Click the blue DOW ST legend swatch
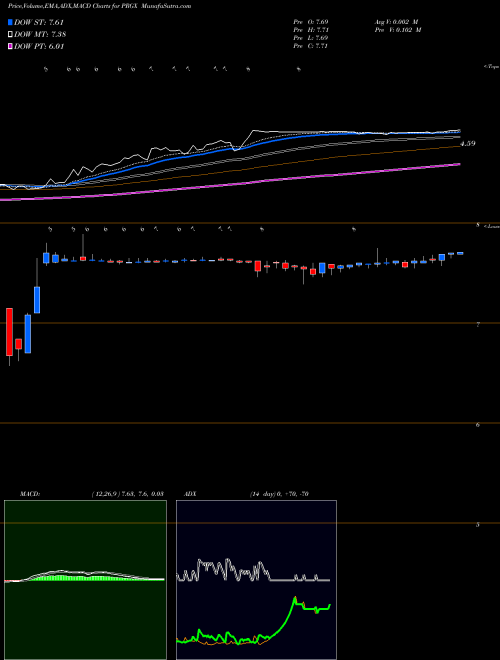Image resolution: width=500 pixels, height=660 pixels. (10, 22)
